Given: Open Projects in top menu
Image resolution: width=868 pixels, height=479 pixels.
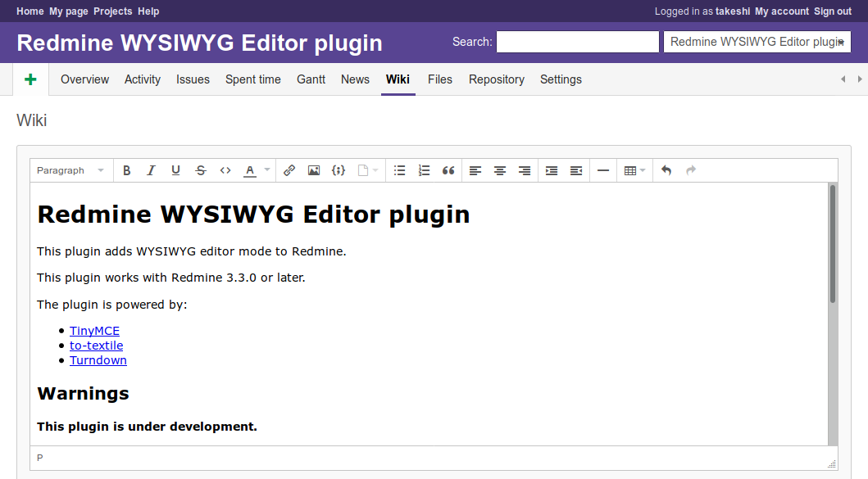Looking at the screenshot, I should pos(113,11).
